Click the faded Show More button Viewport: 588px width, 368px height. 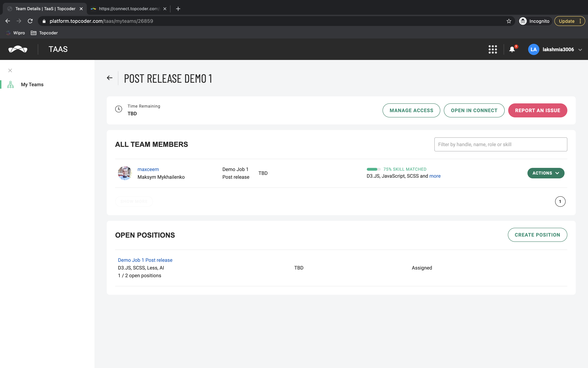click(134, 202)
